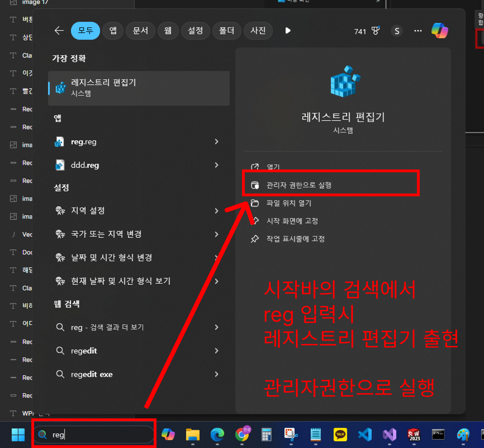Viewport: 484px width, 448px height.
Task: Open Notepad from the taskbar
Action: [x=316, y=435]
